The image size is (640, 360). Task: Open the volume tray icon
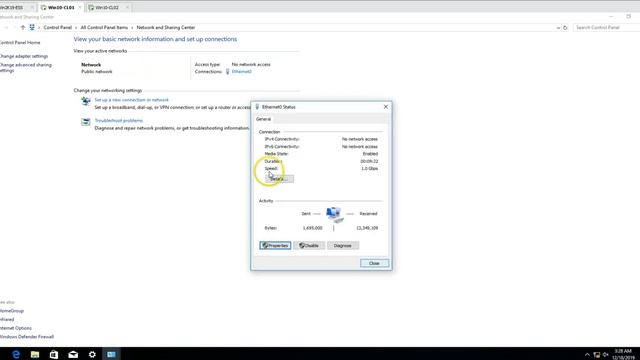pos(606,355)
